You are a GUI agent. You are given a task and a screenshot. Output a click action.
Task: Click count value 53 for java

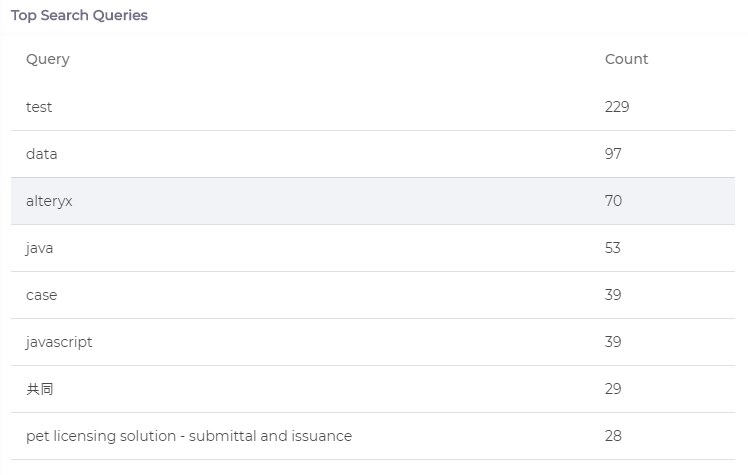click(x=613, y=248)
